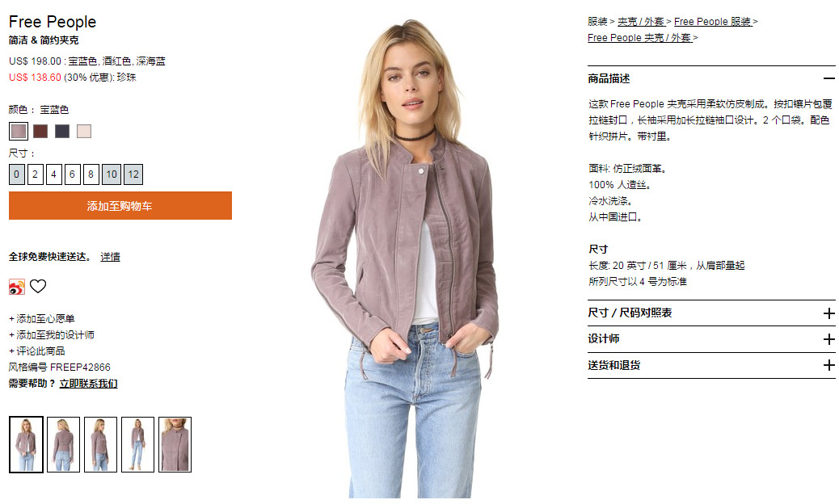Select size 12
Viewport: 839px width, 504px height.
click(x=133, y=174)
